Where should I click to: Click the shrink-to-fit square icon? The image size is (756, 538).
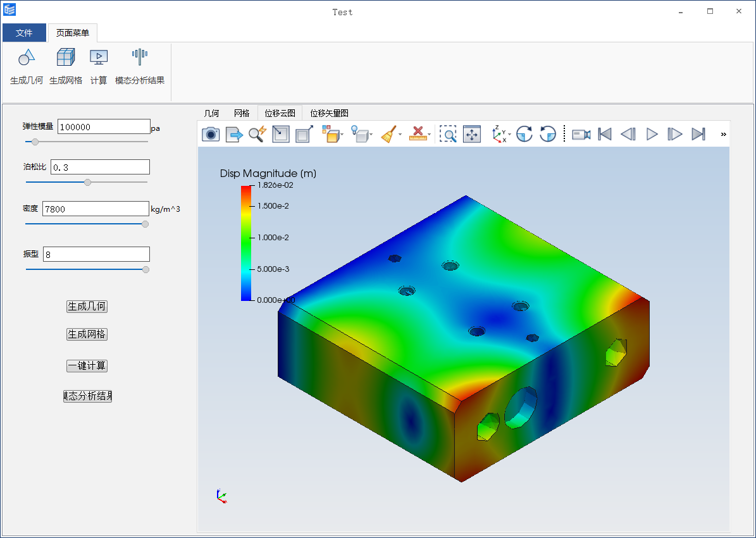click(281, 134)
